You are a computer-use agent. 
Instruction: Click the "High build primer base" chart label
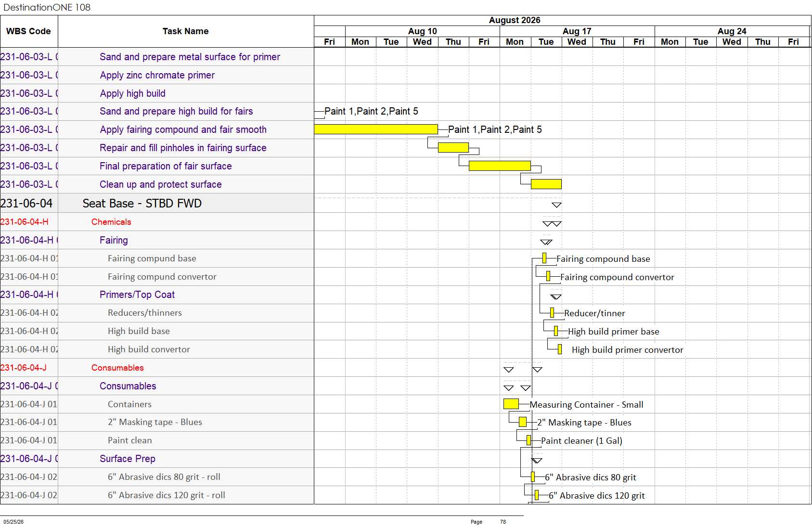click(x=614, y=332)
